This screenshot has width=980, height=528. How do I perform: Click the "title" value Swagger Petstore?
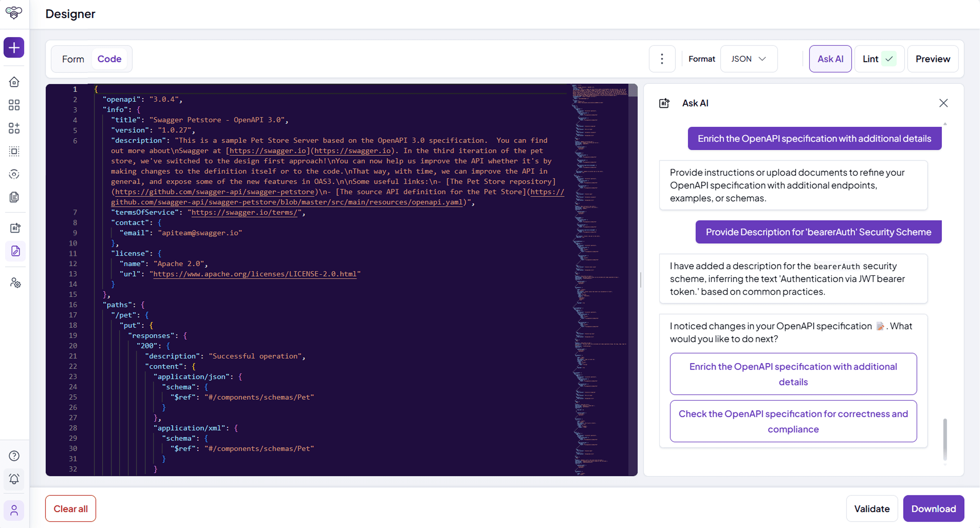217,120
